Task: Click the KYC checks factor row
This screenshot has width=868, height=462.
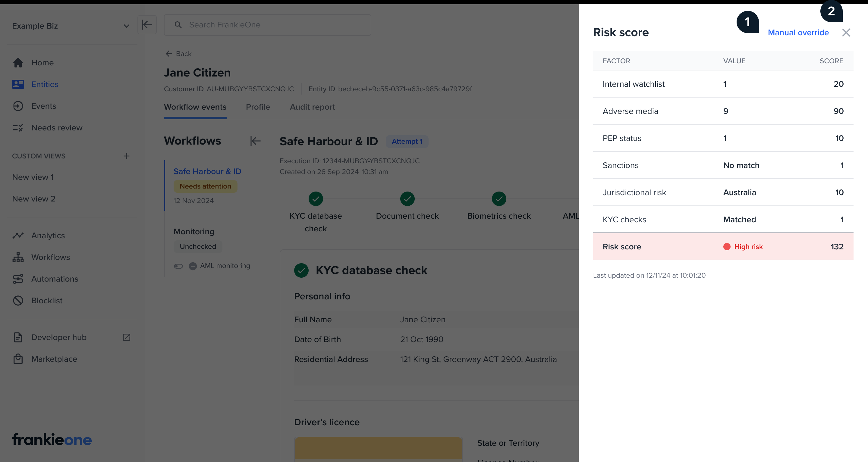Action: pos(723,220)
